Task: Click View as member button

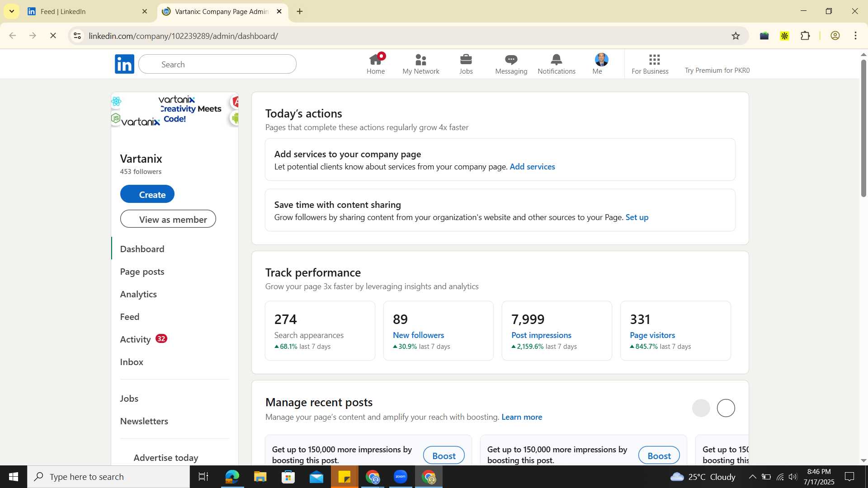Action: pyautogui.click(x=168, y=219)
